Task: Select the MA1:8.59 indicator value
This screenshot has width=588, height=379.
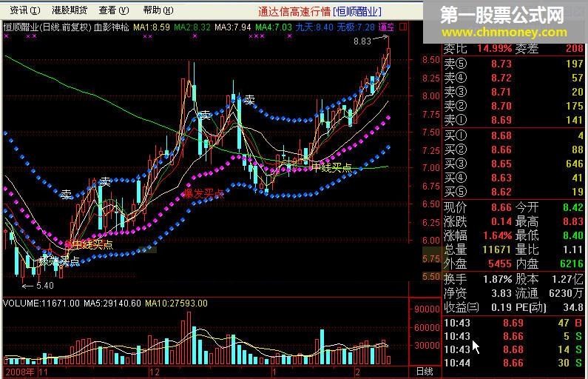Action: click(x=152, y=27)
